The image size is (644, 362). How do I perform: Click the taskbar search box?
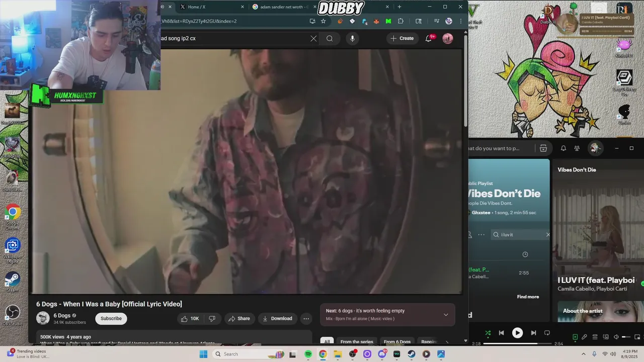[x=249, y=354]
